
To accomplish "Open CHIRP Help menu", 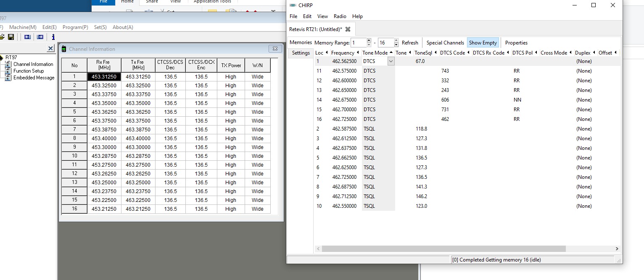I will [x=357, y=16].
